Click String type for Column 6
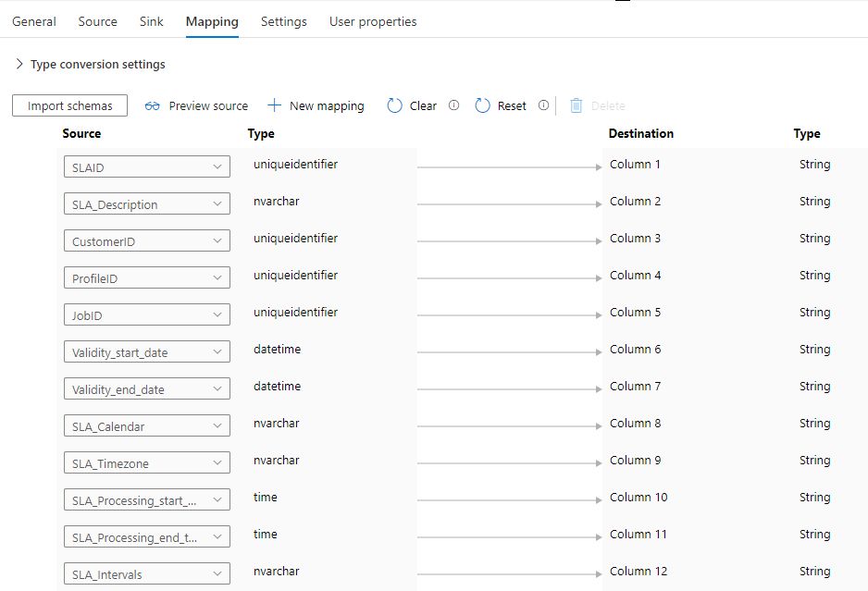868x591 pixels. click(814, 350)
